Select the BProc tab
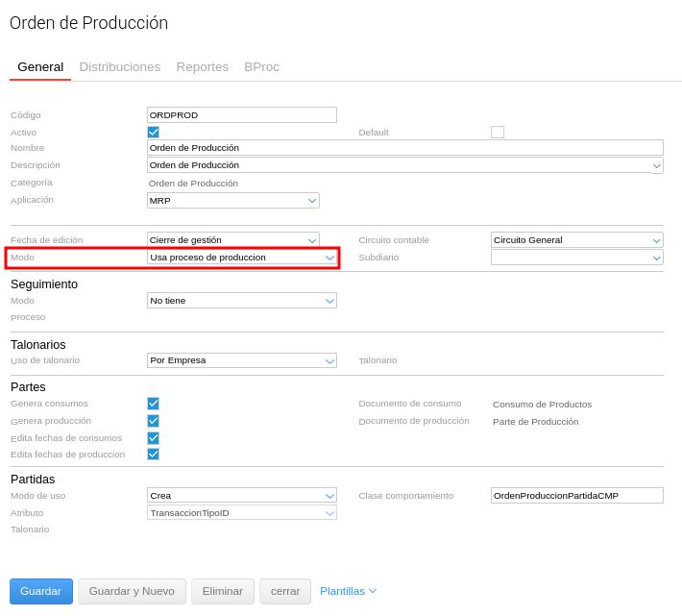 click(x=261, y=67)
